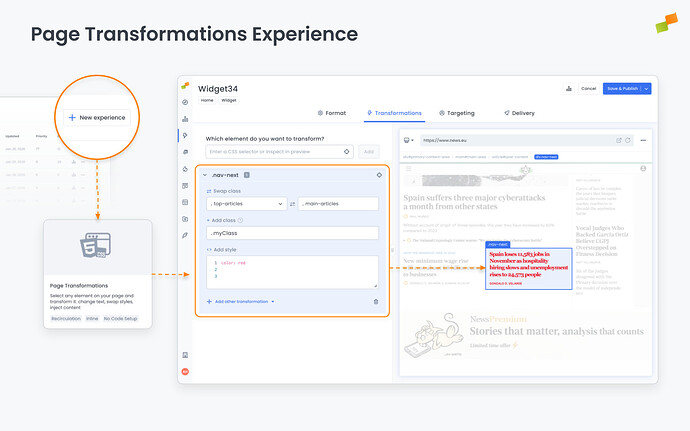Click the red user avatar in sidebar

185,372
